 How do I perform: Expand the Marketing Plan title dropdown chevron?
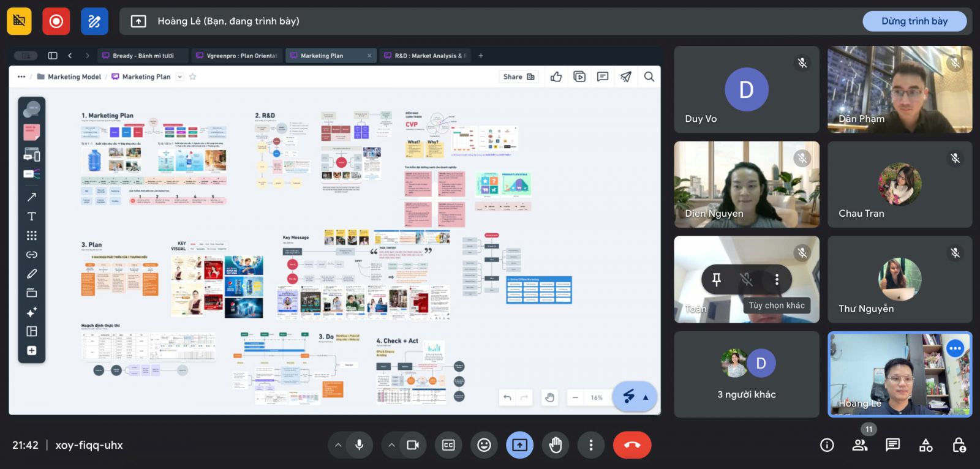pos(179,77)
